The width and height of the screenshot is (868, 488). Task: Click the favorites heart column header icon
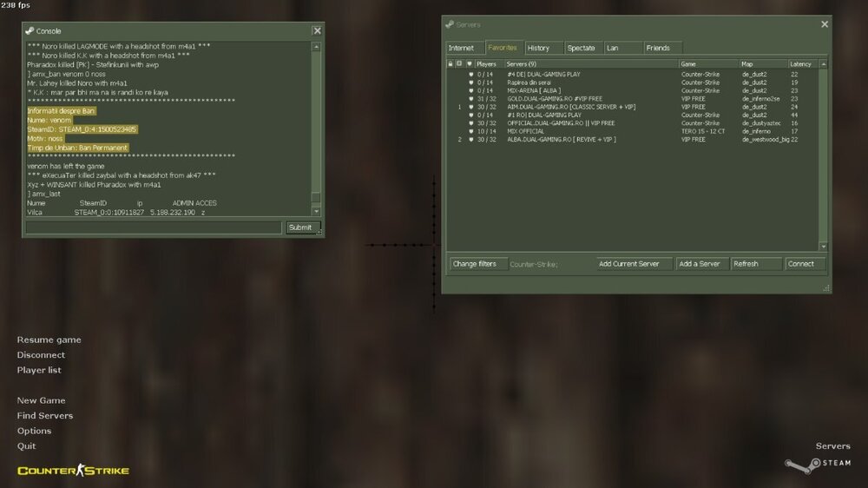tap(470, 63)
